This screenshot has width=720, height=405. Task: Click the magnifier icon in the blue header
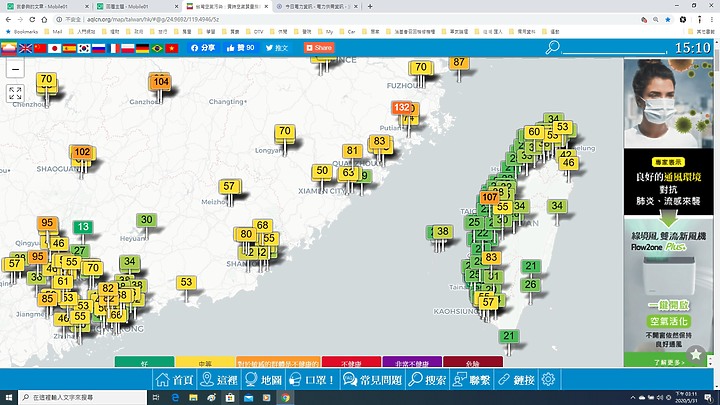point(552,47)
